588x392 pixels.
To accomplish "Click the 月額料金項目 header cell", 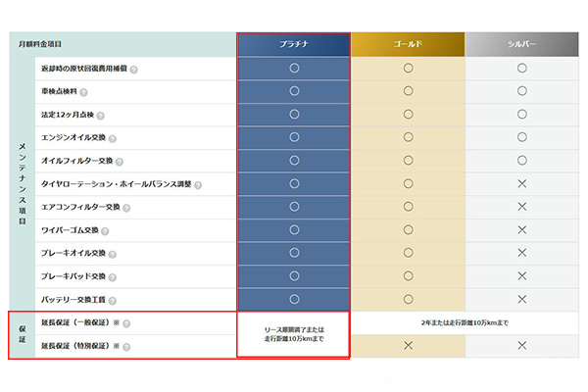I will [x=123, y=44].
